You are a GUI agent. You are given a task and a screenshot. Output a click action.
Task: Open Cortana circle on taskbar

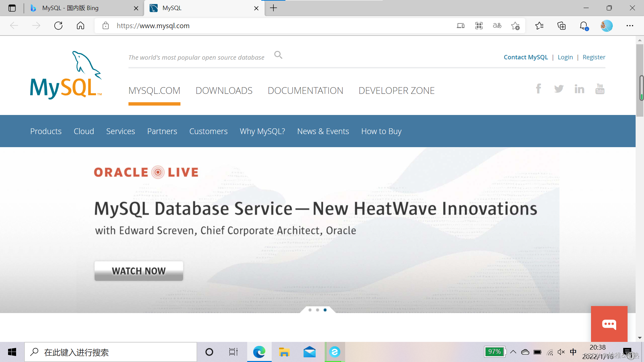tap(209, 352)
